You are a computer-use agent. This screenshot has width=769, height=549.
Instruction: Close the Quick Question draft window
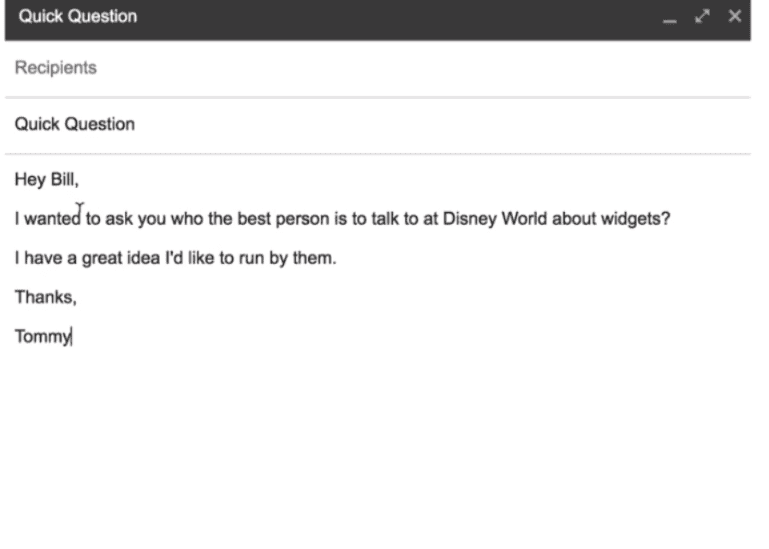tap(735, 16)
